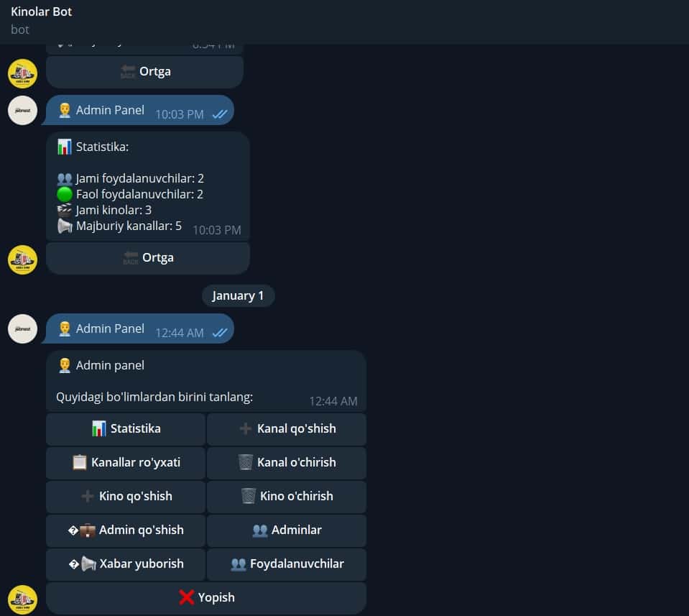The width and height of the screenshot is (689, 616).
Task: Open the Statistika section button
Action: click(126, 428)
